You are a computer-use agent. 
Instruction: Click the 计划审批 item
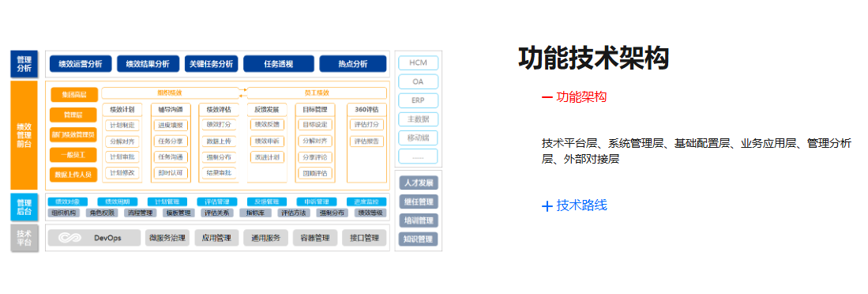(x=122, y=157)
